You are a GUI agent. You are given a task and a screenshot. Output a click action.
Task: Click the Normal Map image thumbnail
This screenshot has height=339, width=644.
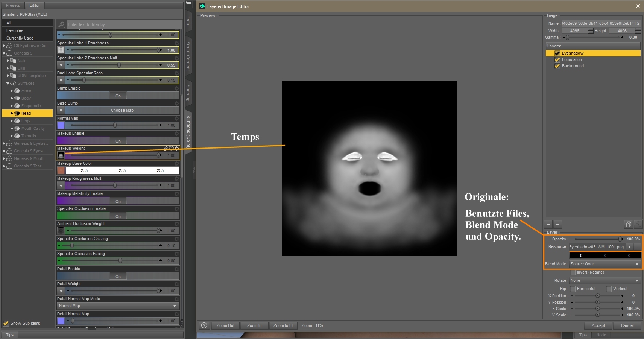coord(61,125)
